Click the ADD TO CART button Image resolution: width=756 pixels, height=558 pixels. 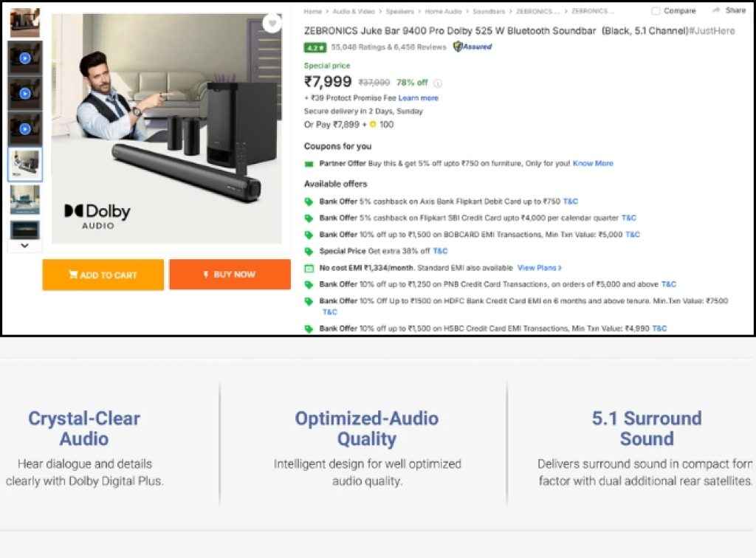coord(103,275)
